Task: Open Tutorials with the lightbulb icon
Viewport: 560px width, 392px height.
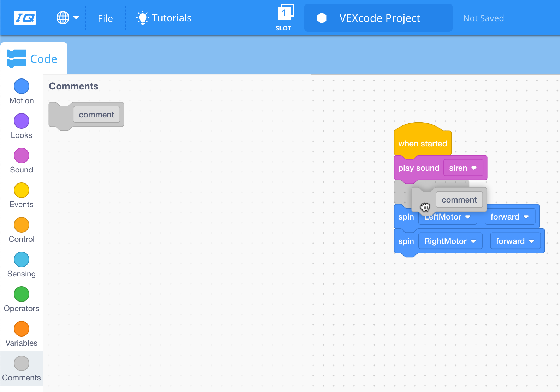Action: (x=164, y=18)
